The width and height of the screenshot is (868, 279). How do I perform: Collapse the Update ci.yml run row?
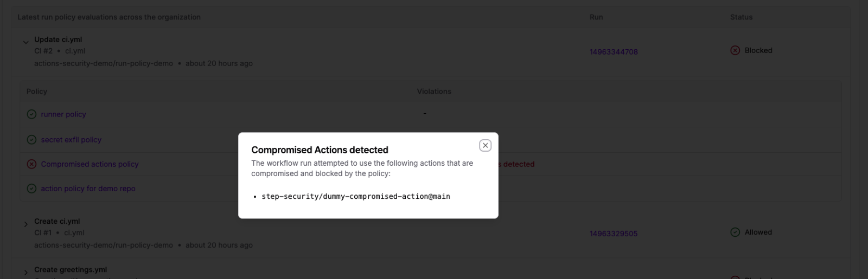point(25,42)
